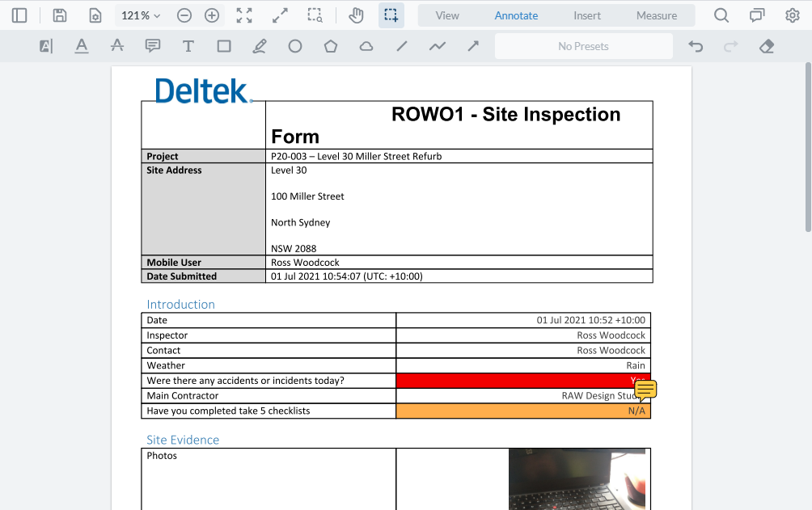Select the sticky note comment tool
Viewport: 812px width, 510px height.
152,47
